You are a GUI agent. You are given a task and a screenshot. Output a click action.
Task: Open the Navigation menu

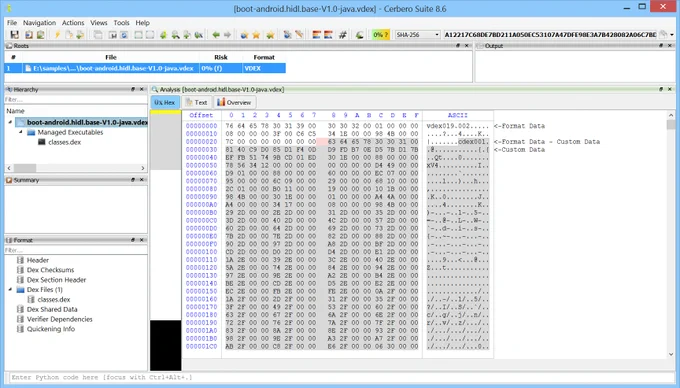39,23
